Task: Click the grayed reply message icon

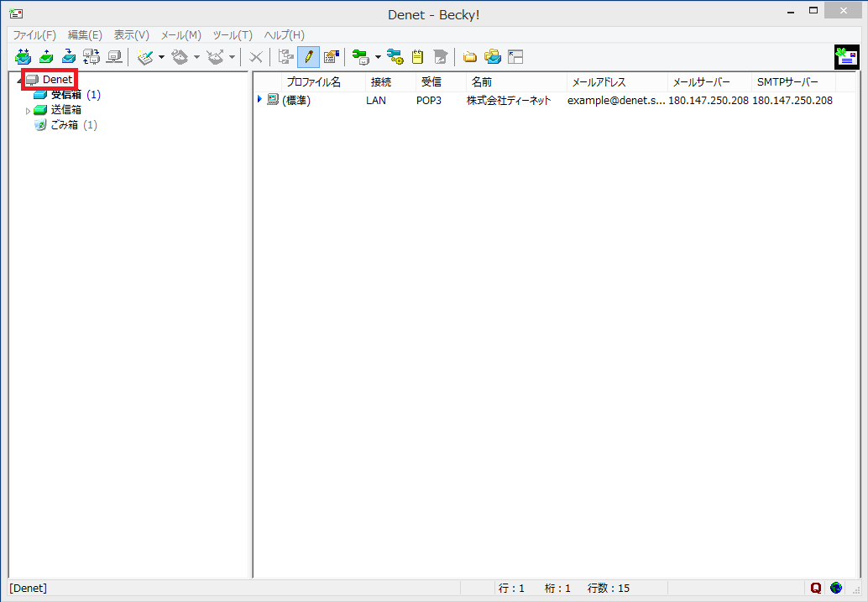Action: pos(180,56)
